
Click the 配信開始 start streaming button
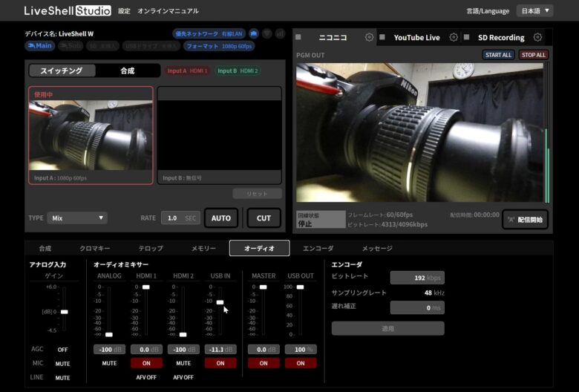click(525, 220)
